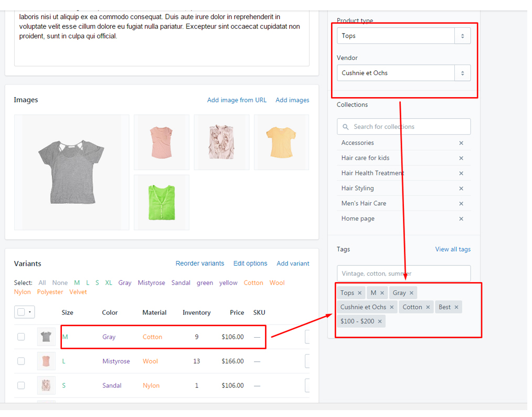
Task: Open the Product type dropdown
Action: pos(403,36)
